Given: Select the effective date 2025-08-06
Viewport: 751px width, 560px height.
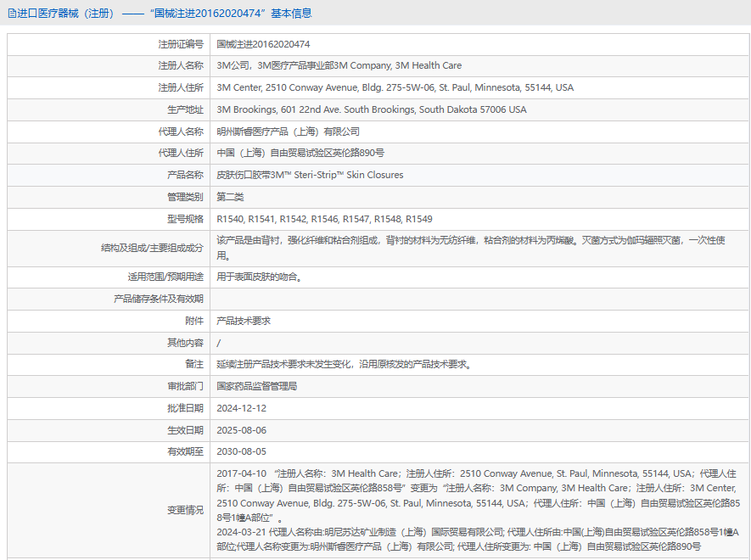Looking at the screenshot, I should pyautogui.click(x=241, y=431).
